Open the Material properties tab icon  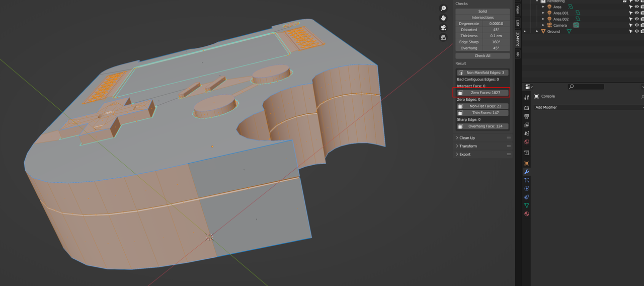[527, 214]
